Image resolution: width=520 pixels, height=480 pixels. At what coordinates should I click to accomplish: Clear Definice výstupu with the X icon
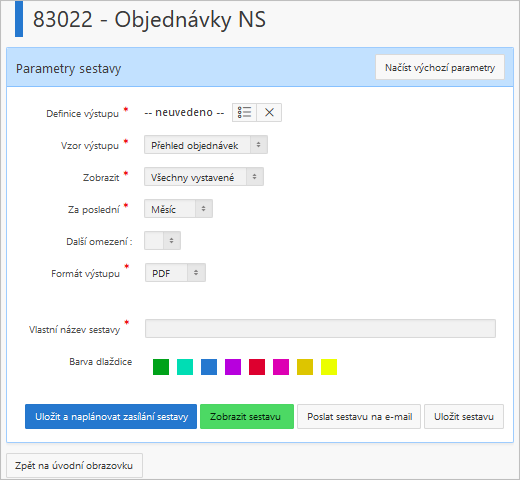269,112
